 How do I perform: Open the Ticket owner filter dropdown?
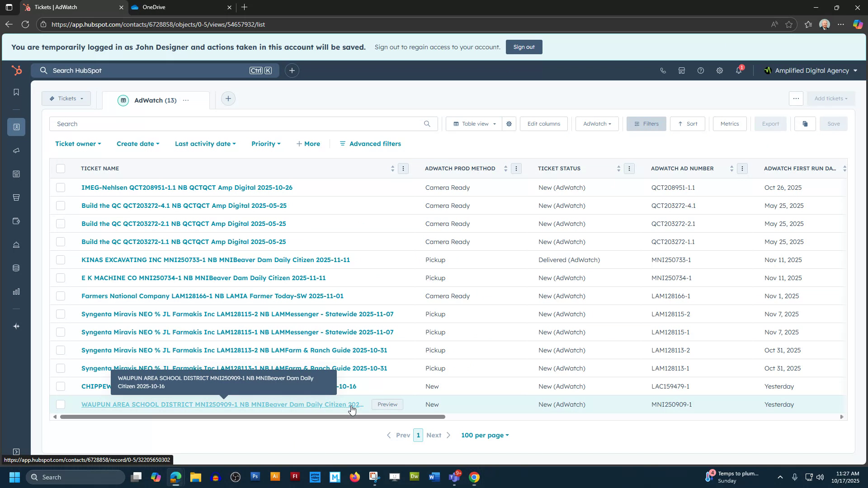tap(78, 144)
